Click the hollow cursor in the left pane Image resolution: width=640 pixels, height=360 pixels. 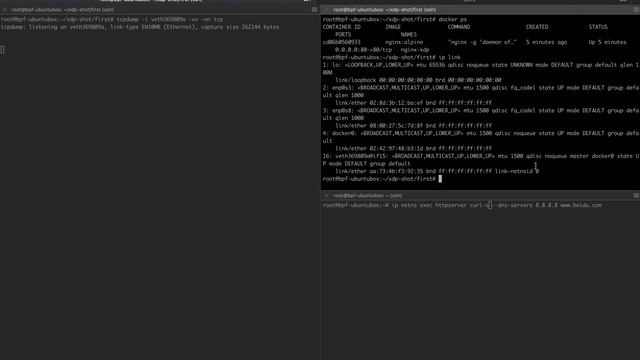2,50
